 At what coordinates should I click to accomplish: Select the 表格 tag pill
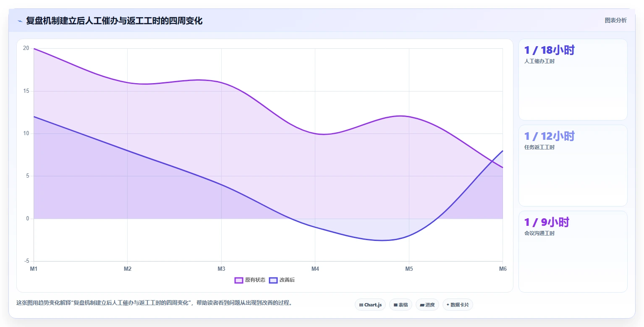tap(401, 305)
